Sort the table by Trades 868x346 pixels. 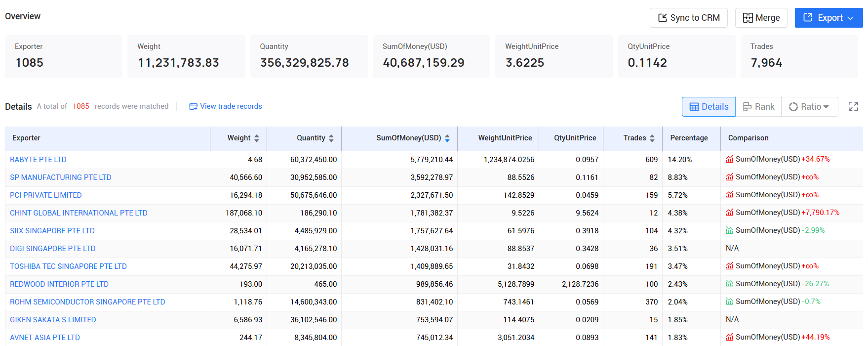652,138
